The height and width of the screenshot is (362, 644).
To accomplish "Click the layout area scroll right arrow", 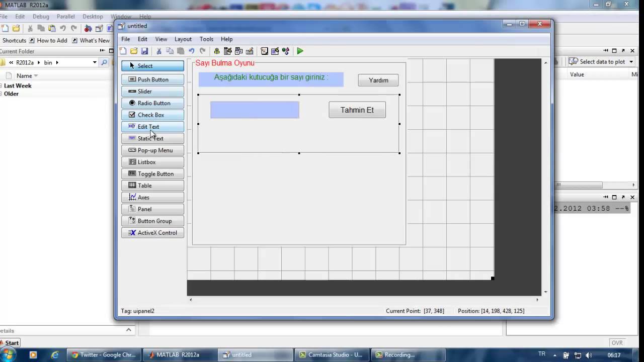I will coord(537,300).
